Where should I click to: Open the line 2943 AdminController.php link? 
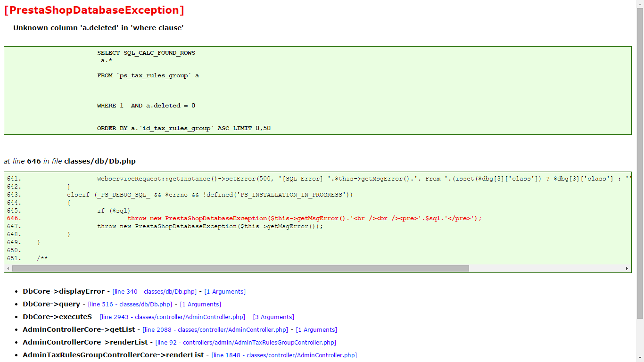(x=173, y=317)
